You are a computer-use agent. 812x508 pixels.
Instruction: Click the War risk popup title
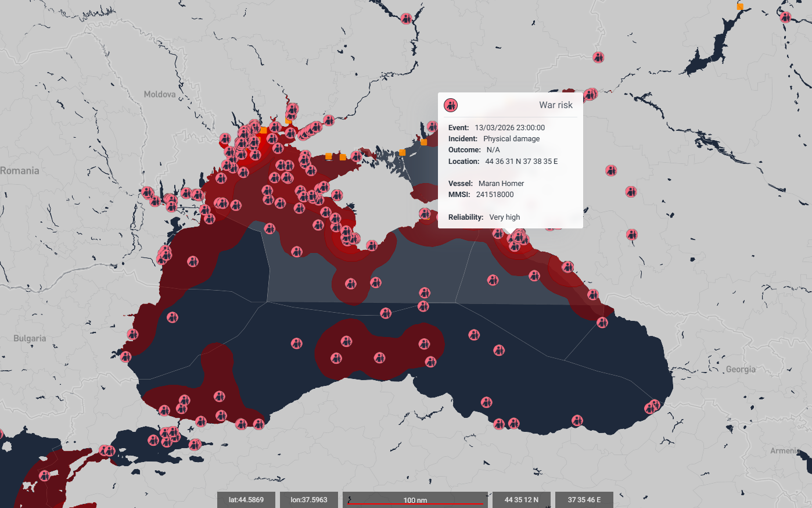click(555, 105)
